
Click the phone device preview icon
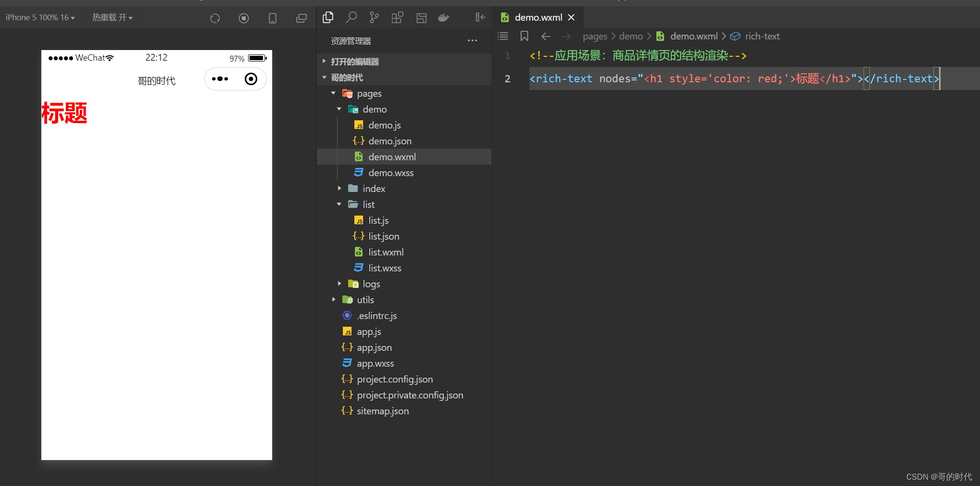(x=273, y=18)
